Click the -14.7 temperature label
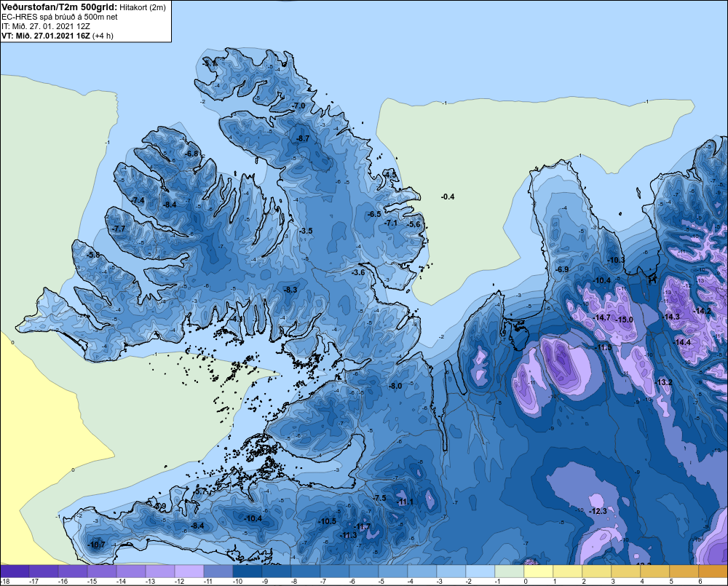The width and height of the screenshot is (728, 586). click(x=603, y=318)
